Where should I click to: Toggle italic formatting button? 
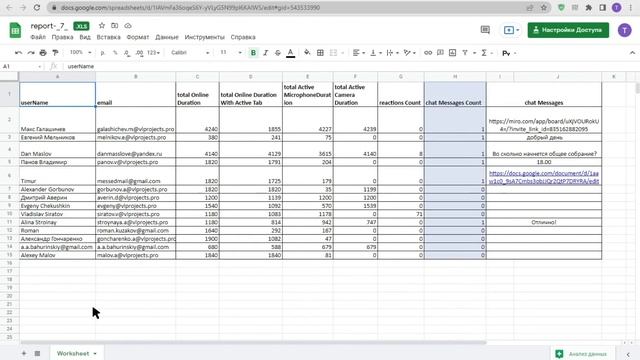[265, 53]
